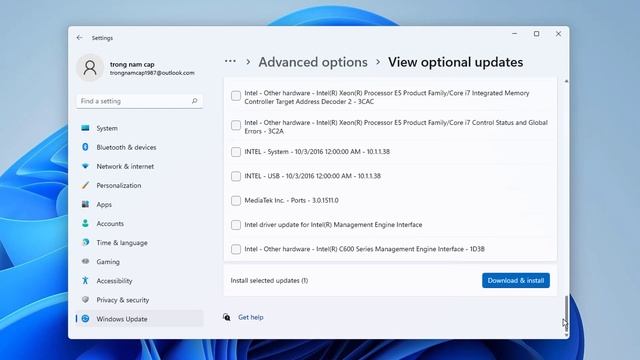Check the MediaTek Inc. - Ports update
The width and height of the screenshot is (640, 360).
tap(236, 200)
